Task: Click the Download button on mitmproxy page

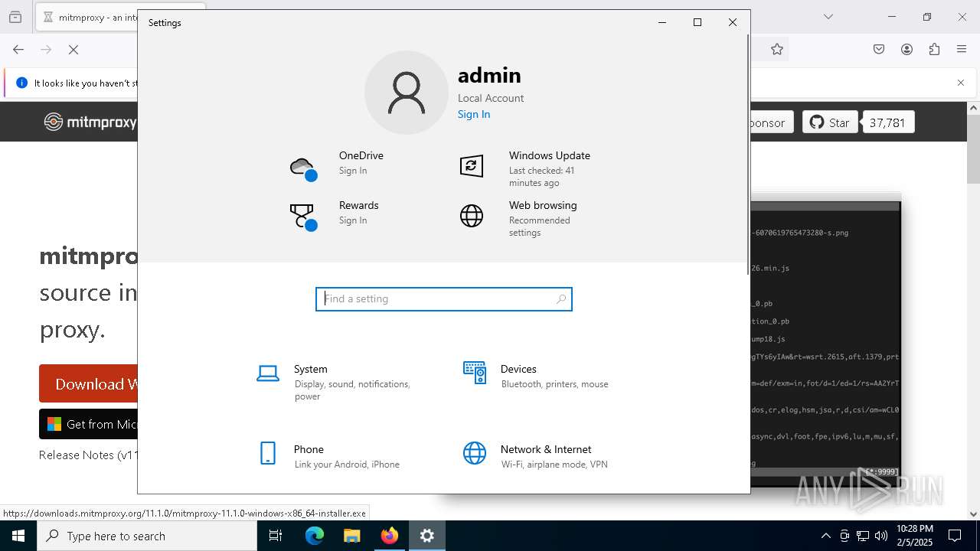Action: (x=89, y=383)
